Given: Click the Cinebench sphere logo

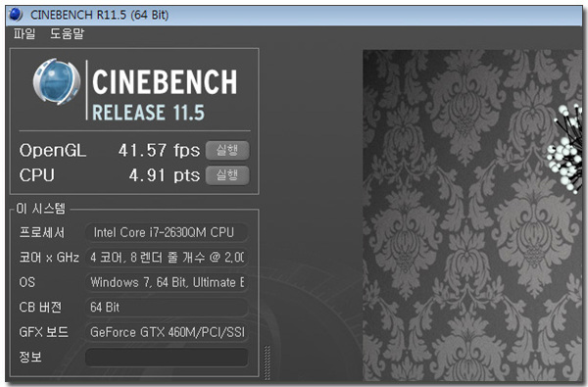Looking at the screenshot, I should click(56, 81).
